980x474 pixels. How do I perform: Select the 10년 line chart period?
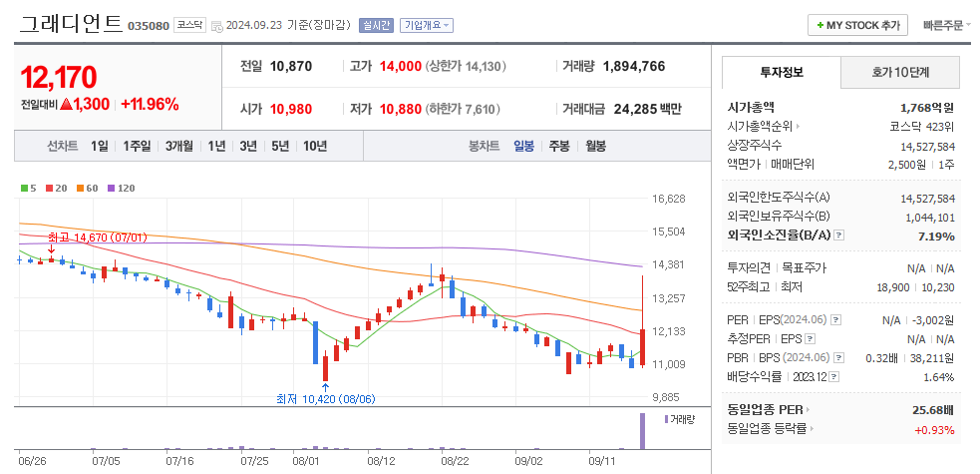tap(315, 147)
